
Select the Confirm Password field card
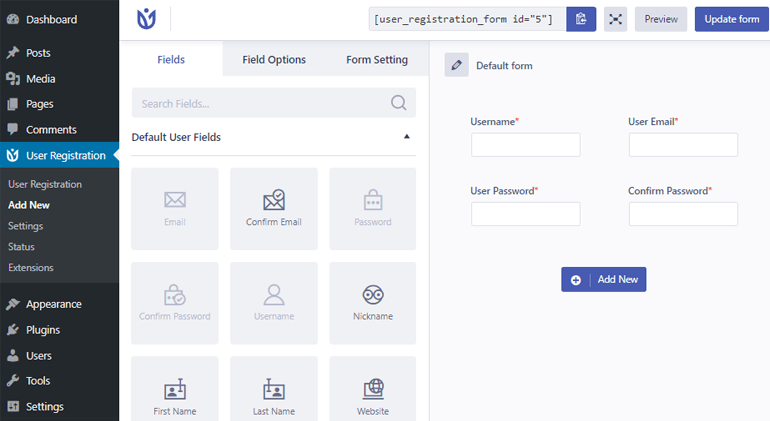coord(175,303)
